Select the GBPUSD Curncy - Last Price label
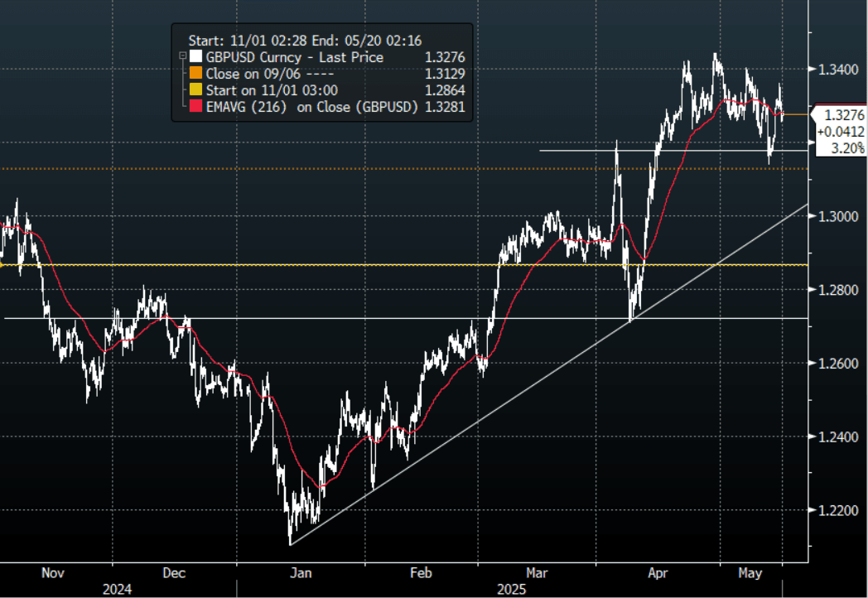 coord(295,57)
